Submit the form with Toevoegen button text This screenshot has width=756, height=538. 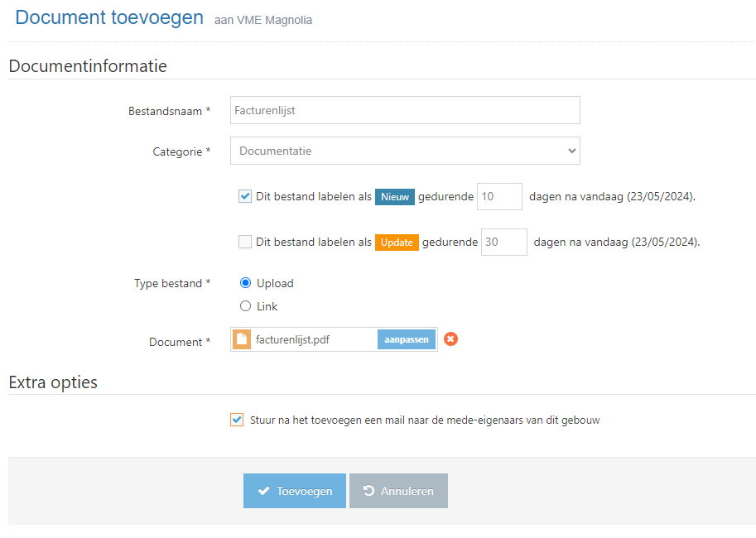click(305, 491)
